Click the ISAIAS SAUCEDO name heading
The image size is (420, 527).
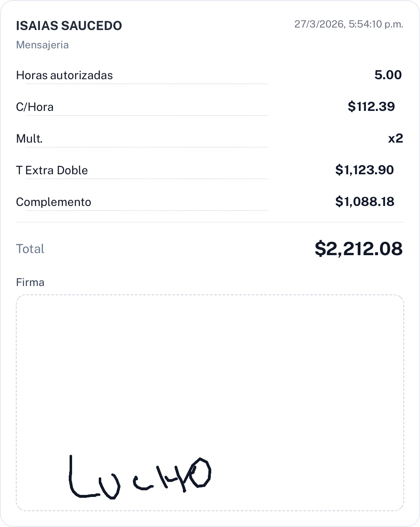click(x=69, y=26)
